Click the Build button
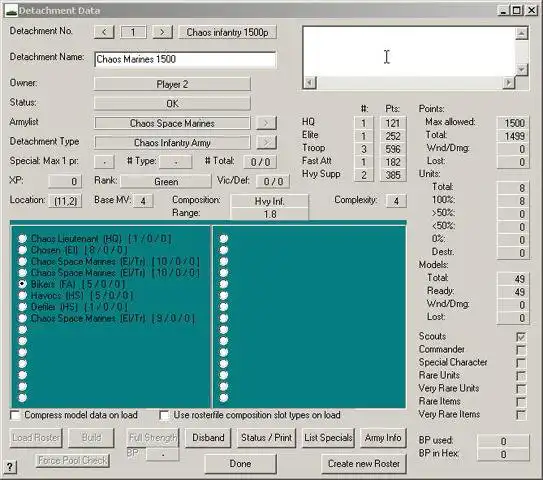Screen dimensions: 543x480 pos(91,438)
